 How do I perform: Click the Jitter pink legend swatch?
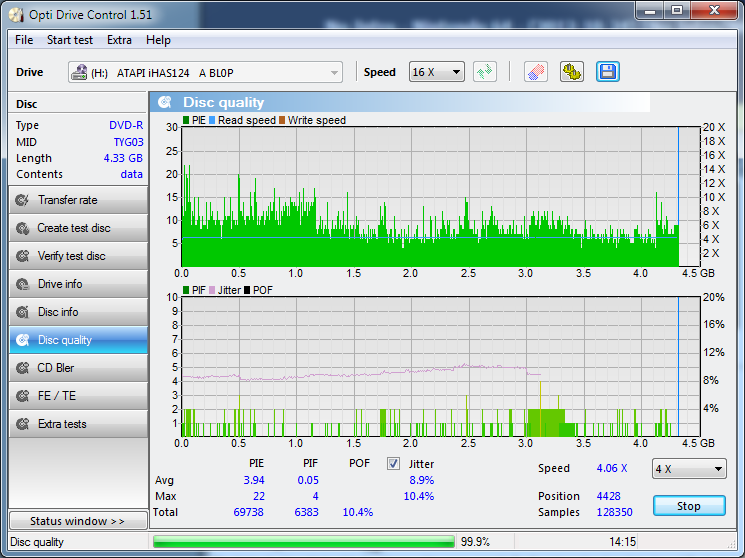pos(212,290)
